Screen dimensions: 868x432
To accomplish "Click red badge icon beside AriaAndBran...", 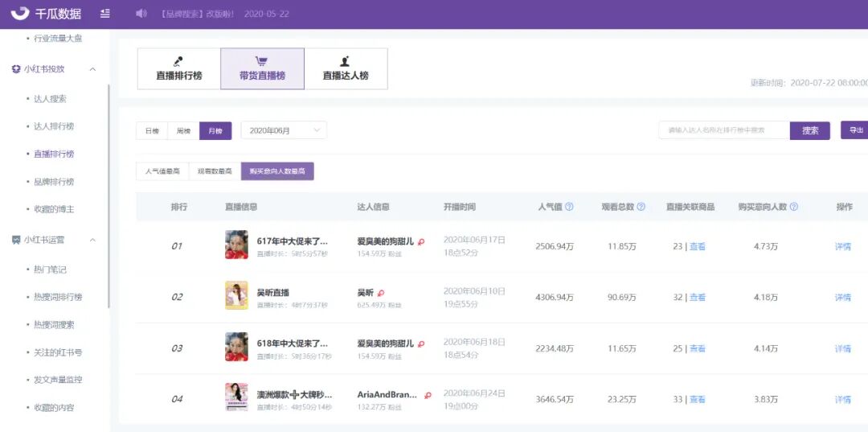I will coord(428,395).
